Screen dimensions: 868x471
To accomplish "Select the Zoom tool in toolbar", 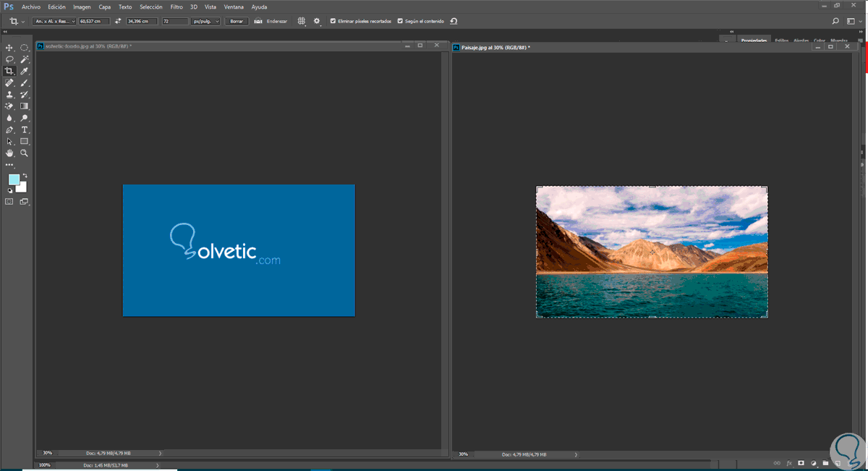I will coord(24,153).
